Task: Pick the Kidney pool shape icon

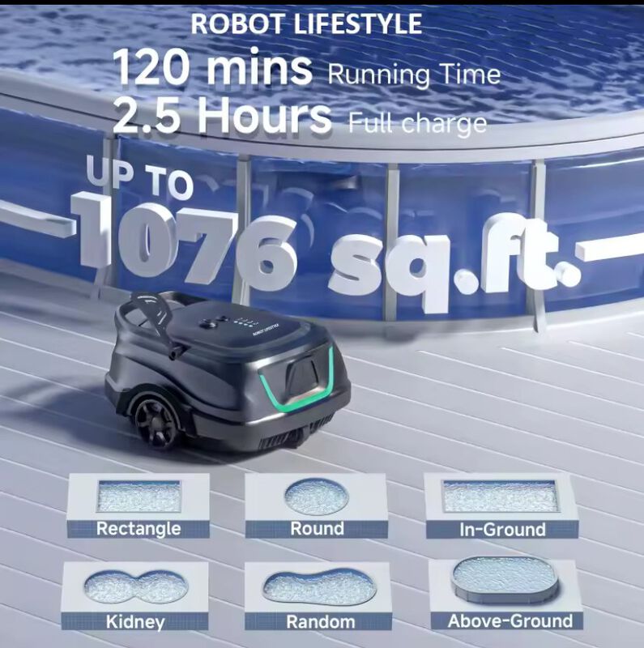Action: pos(136,586)
